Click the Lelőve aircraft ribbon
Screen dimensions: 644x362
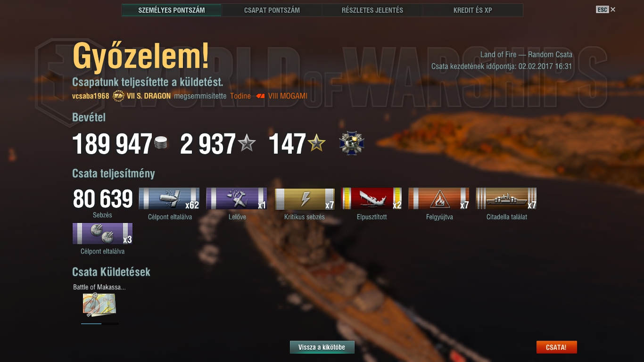point(237,198)
